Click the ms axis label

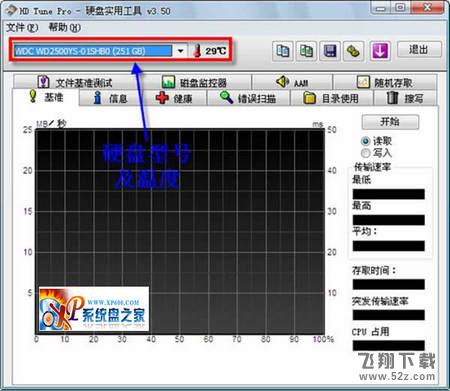(x=318, y=124)
